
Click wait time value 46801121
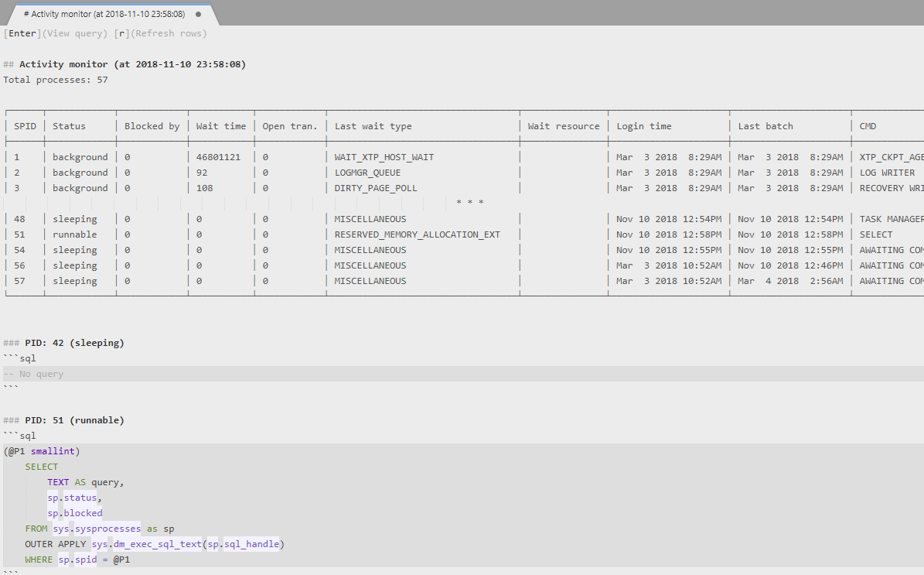tap(218, 157)
